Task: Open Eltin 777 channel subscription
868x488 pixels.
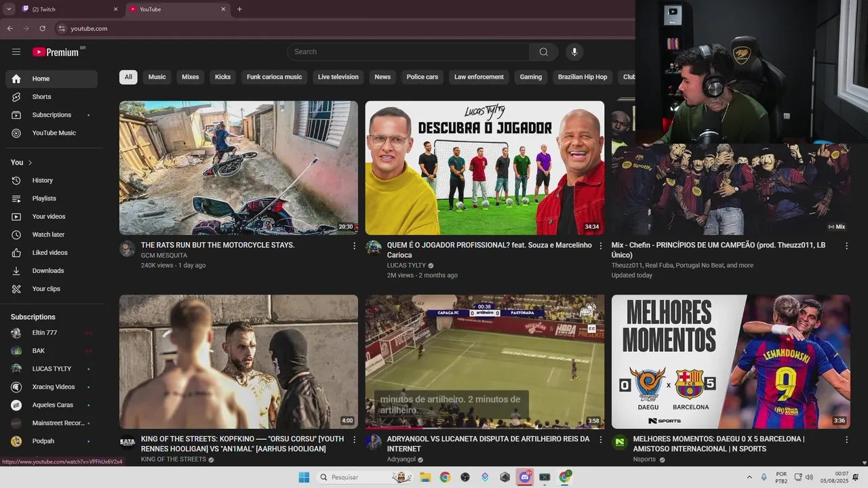Action: click(52, 333)
